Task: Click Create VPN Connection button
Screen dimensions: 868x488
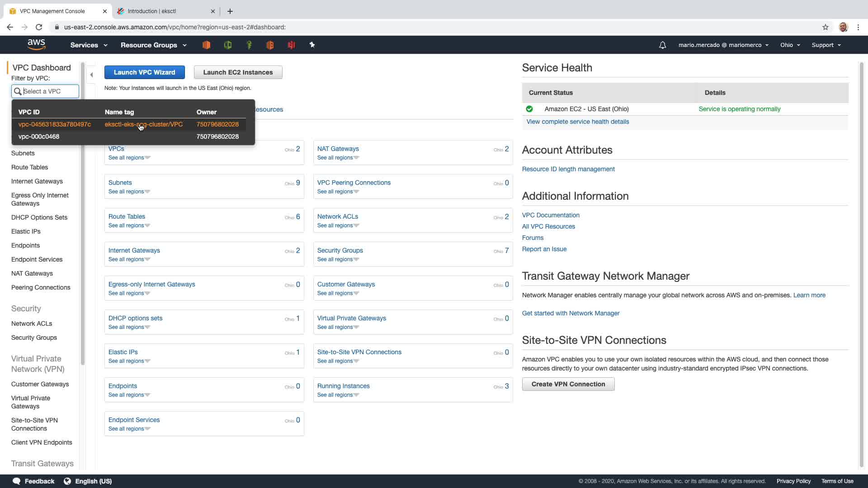Action: [568, 384]
